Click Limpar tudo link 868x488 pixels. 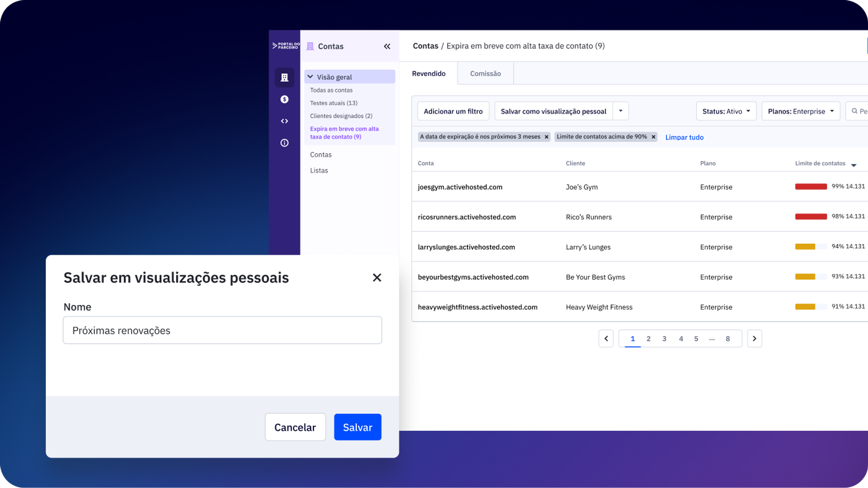click(684, 137)
